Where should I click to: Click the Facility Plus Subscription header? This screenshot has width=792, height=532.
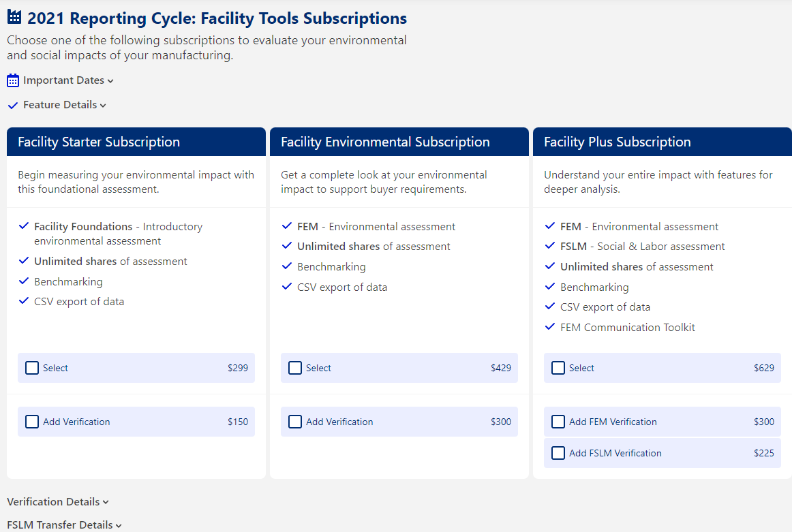662,142
